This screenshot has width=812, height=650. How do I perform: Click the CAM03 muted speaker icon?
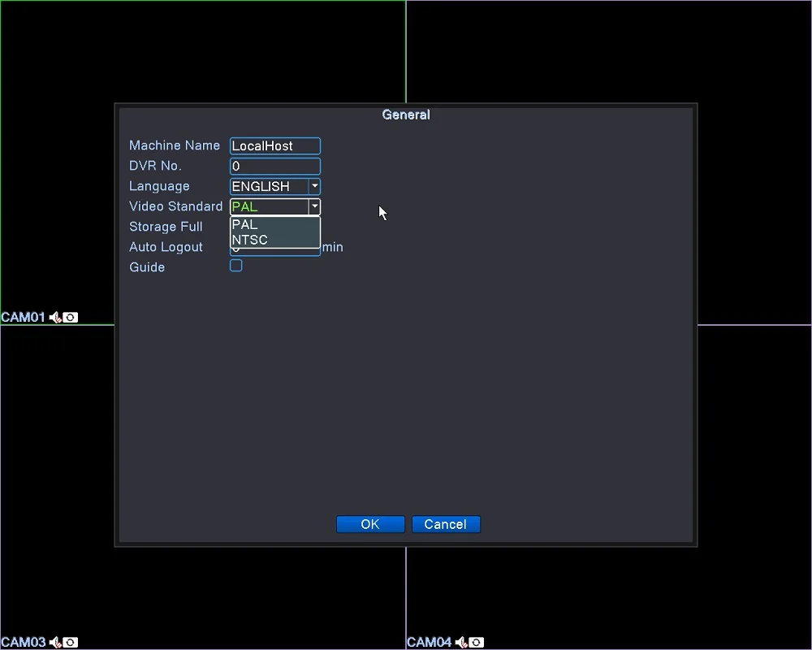(55, 643)
